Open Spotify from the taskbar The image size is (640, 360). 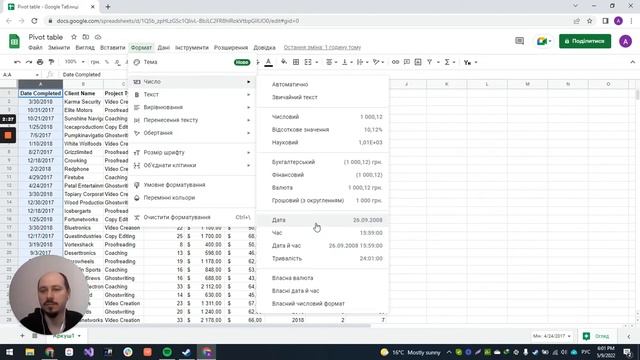pos(167,352)
